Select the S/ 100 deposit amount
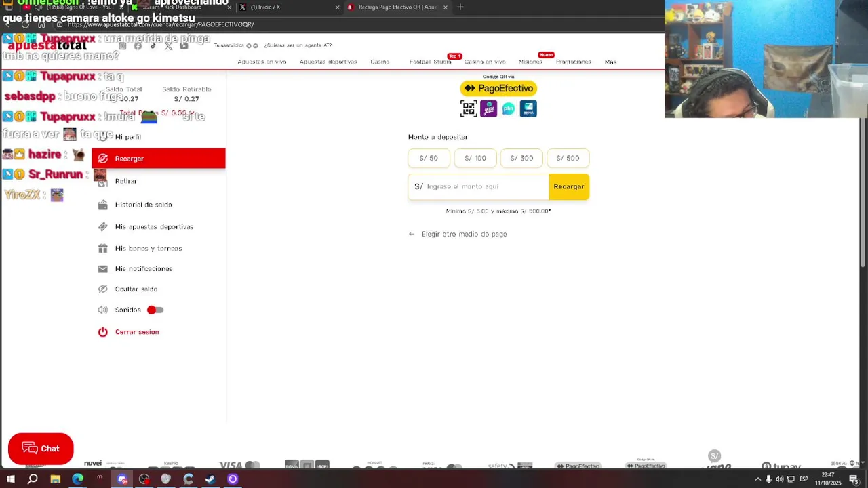868x488 pixels. tap(475, 158)
